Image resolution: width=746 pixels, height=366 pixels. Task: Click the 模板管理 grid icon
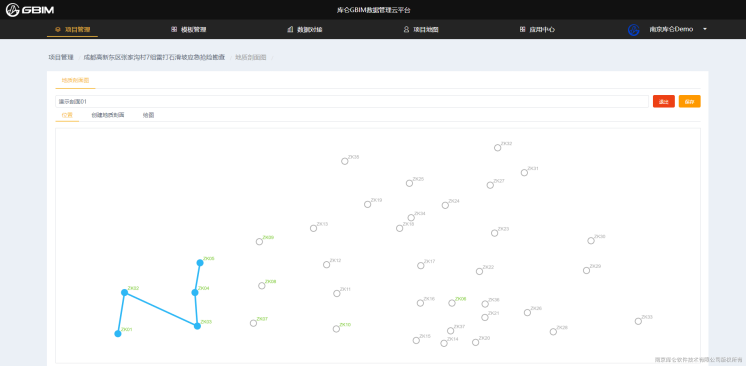[x=174, y=30]
